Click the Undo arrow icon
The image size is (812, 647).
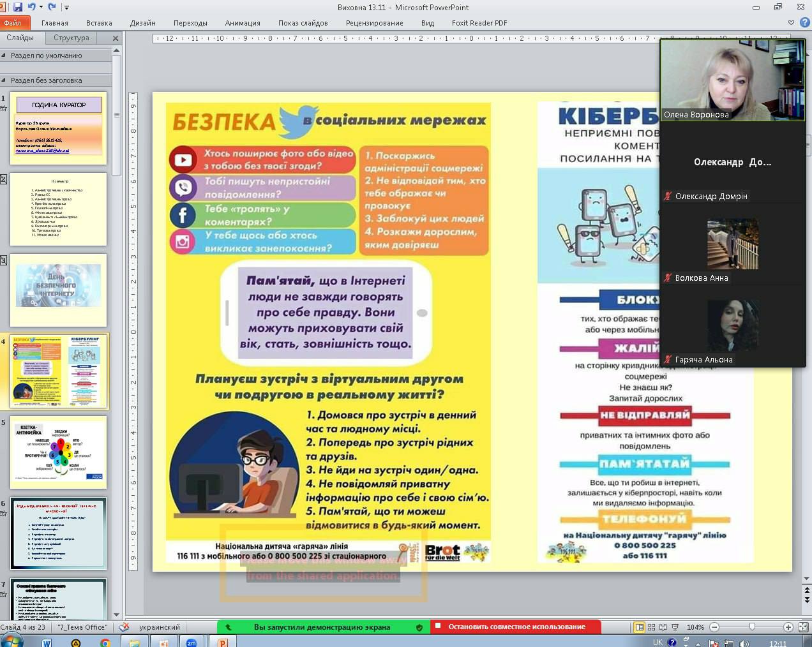(x=32, y=7)
